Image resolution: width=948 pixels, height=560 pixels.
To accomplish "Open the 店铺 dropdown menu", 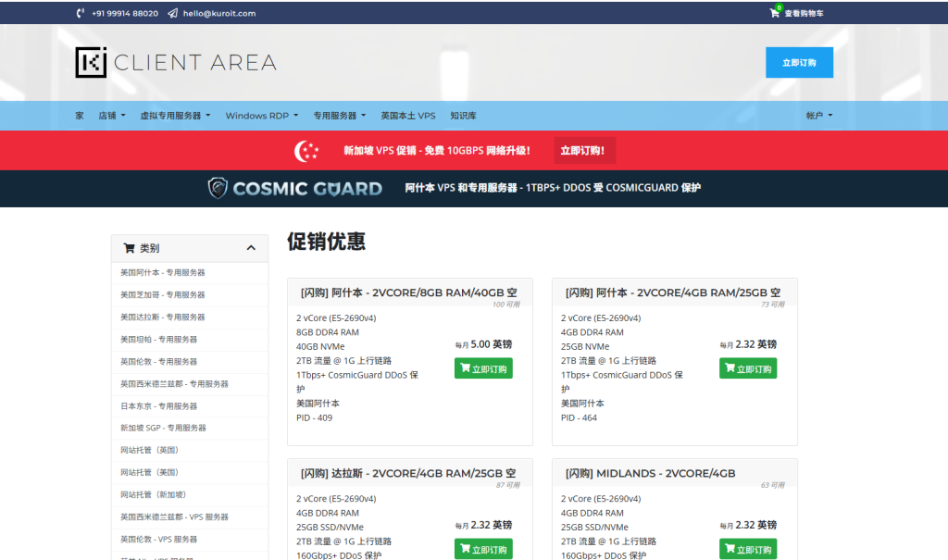I will [x=112, y=116].
